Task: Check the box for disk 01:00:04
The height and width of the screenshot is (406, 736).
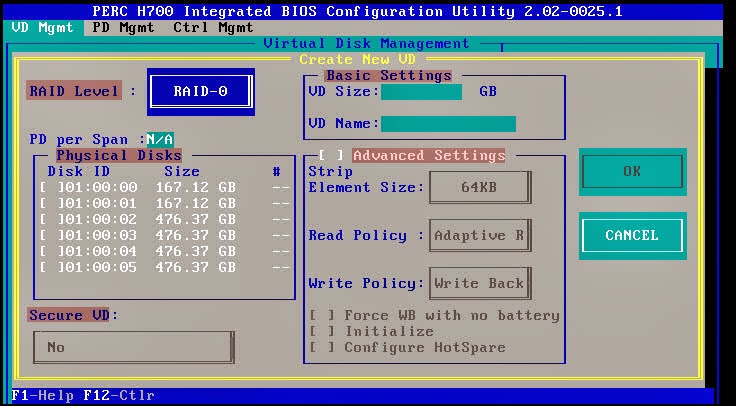Action: [x=51, y=252]
